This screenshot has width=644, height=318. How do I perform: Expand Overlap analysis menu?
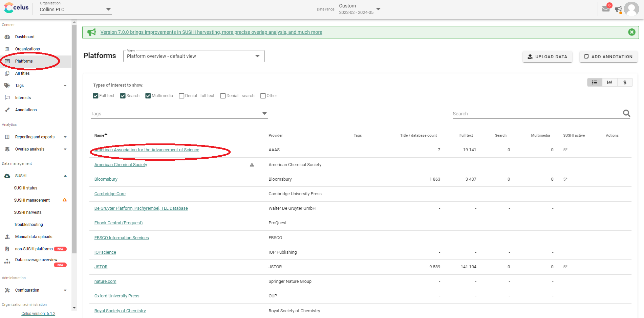[65, 149]
